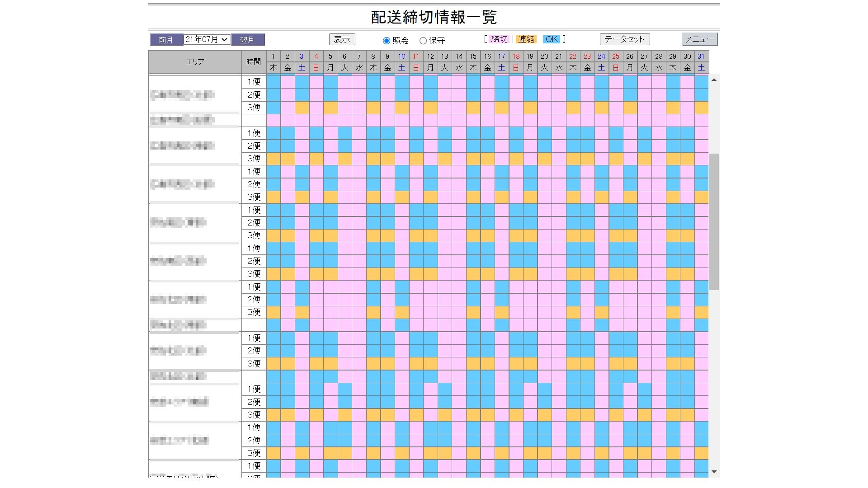
Task: Click day 13 header cell
Action: 444,56
